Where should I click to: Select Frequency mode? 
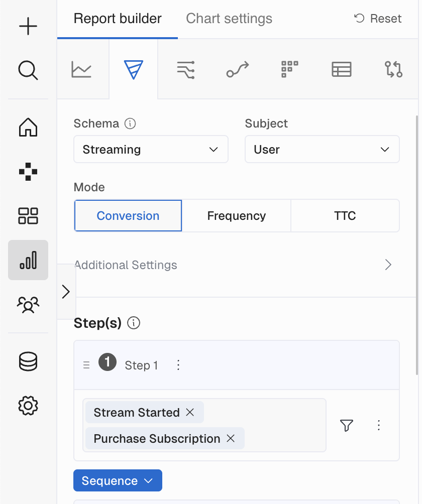237,216
